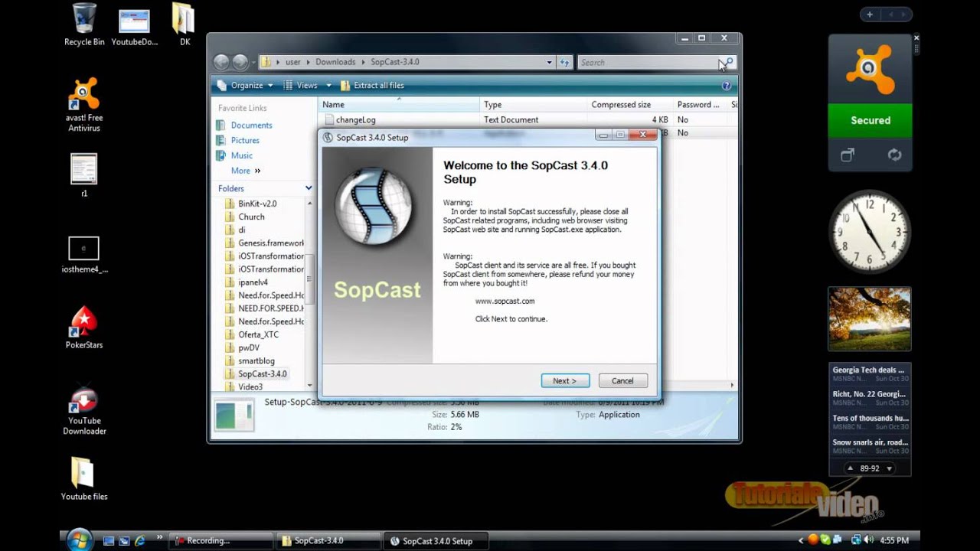This screenshot has width=980, height=551.
Task: Select the Church folder in tree
Action: pos(251,217)
